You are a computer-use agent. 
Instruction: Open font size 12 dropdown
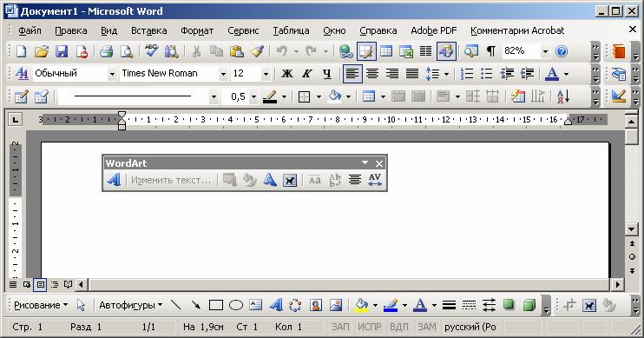click(x=266, y=74)
